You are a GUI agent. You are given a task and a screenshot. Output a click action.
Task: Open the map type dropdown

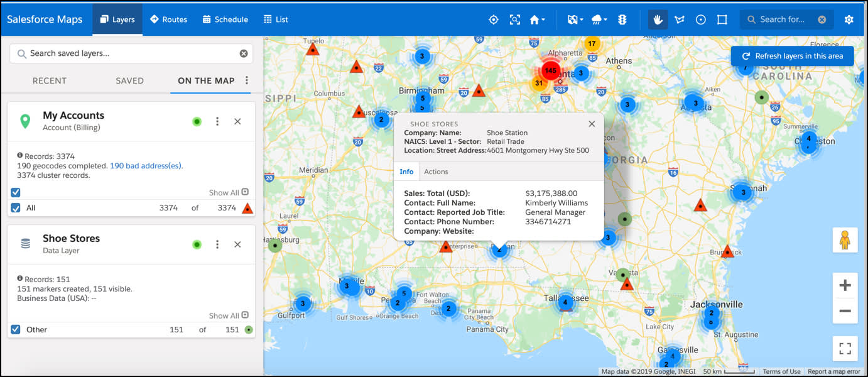(x=575, y=19)
